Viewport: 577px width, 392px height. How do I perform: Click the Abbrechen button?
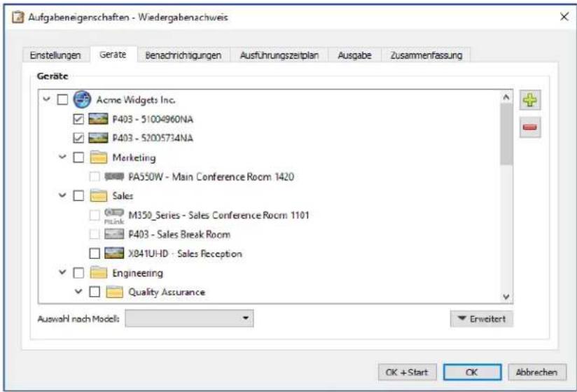[537, 372]
